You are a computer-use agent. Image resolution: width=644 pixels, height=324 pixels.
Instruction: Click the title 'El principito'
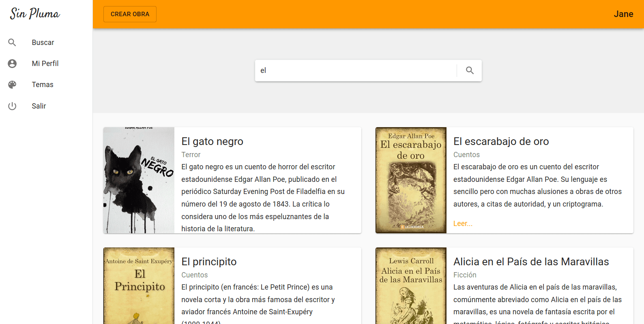click(209, 262)
